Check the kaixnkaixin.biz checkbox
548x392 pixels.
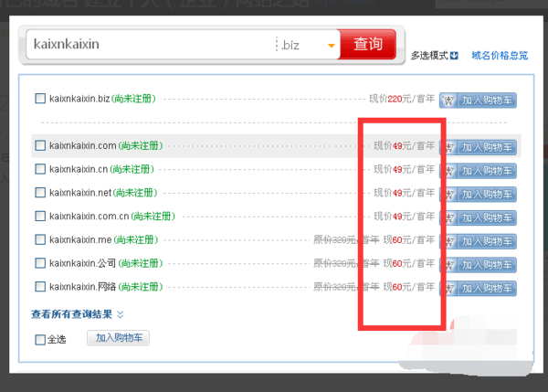[40, 99]
